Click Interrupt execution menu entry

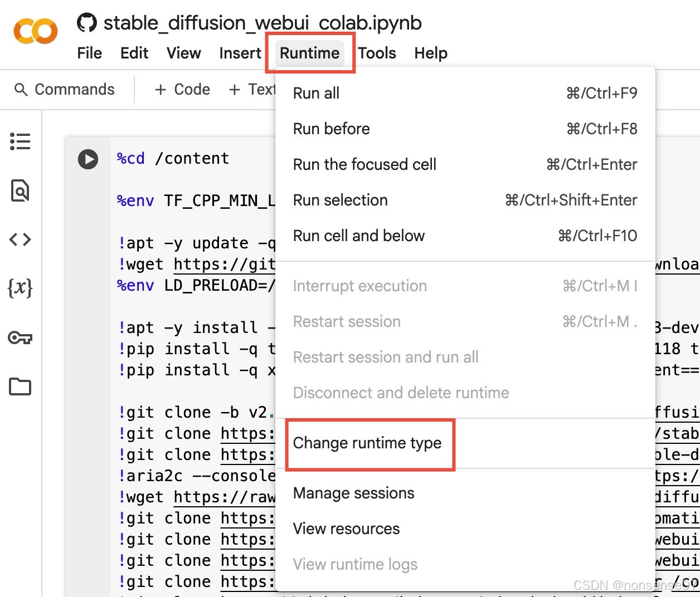pyautogui.click(x=465, y=286)
